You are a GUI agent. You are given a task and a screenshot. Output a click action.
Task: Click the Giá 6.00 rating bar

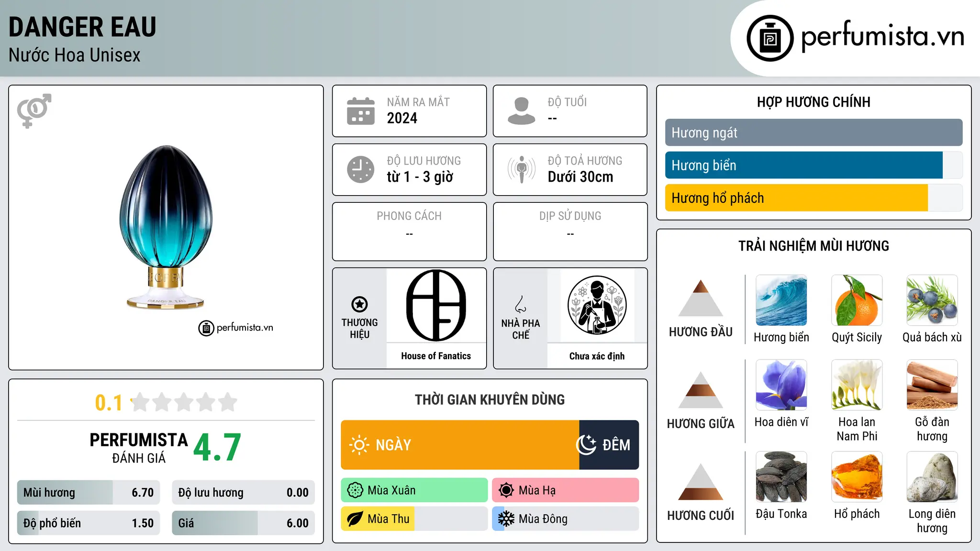243,523
